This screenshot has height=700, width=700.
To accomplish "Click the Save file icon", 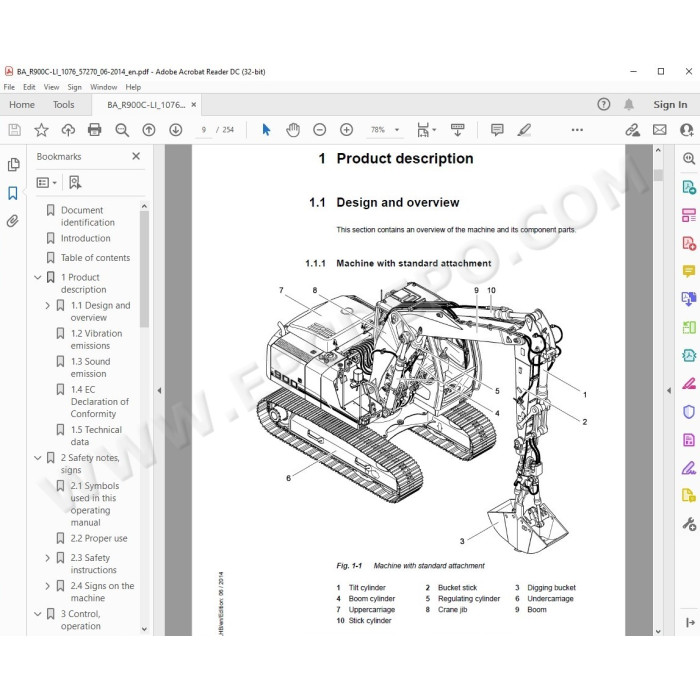I will tap(14, 130).
